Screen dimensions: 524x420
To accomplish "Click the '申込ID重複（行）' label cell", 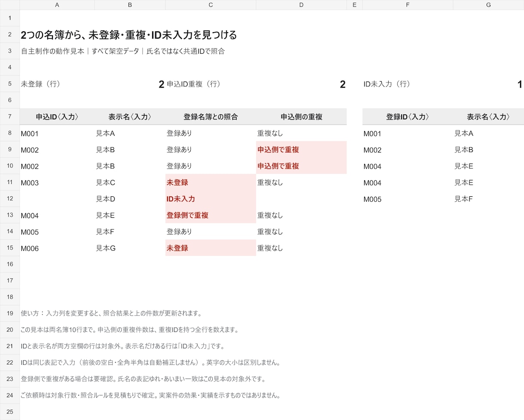I will coord(210,84).
